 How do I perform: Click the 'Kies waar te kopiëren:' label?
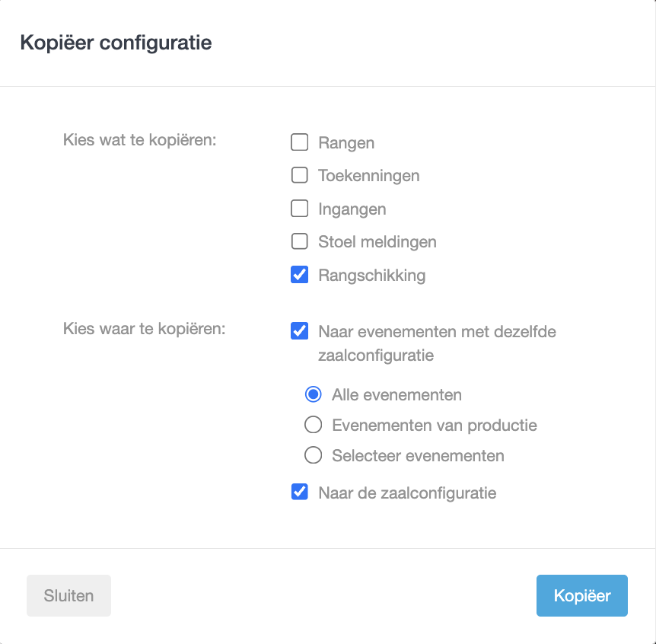pyautogui.click(x=145, y=330)
